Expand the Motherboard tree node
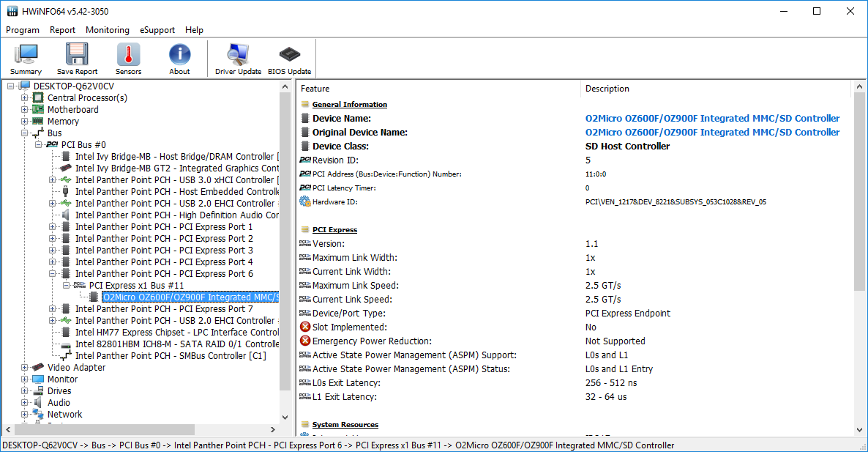 24,109
